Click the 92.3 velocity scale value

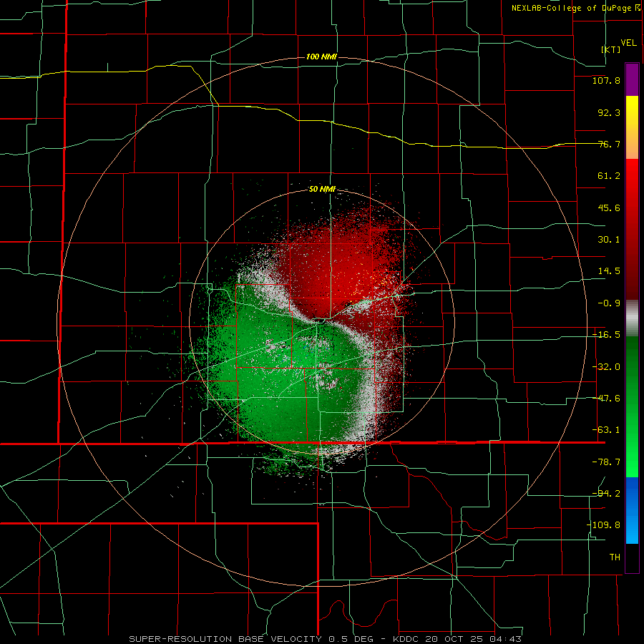(x=609, y=112)
